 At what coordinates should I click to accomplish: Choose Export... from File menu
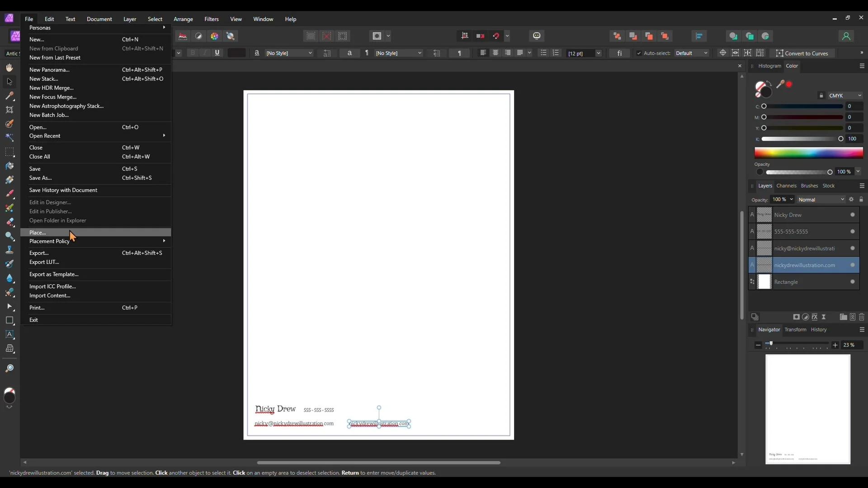[39, 253]
